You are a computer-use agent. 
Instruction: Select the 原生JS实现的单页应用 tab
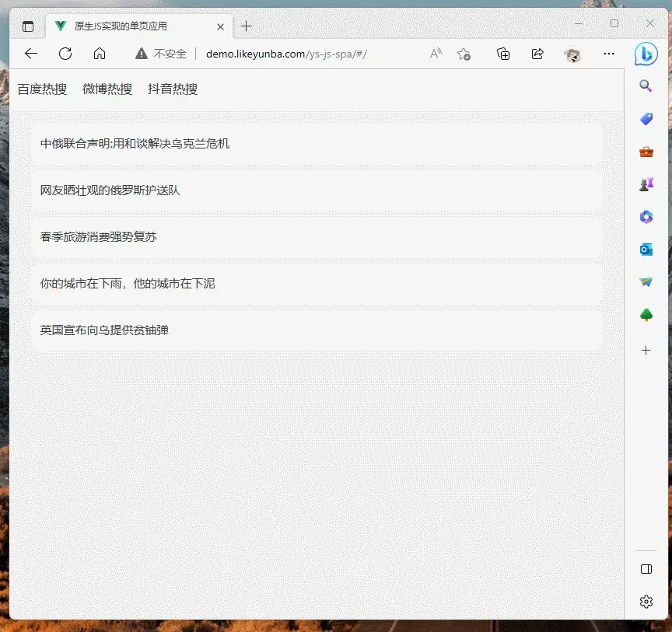pyautogui.click(x=139, y=26)
